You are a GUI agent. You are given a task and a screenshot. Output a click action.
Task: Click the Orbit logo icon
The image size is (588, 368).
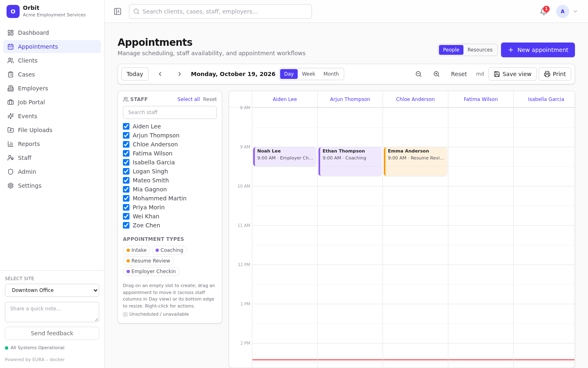(x=13, y=11)
